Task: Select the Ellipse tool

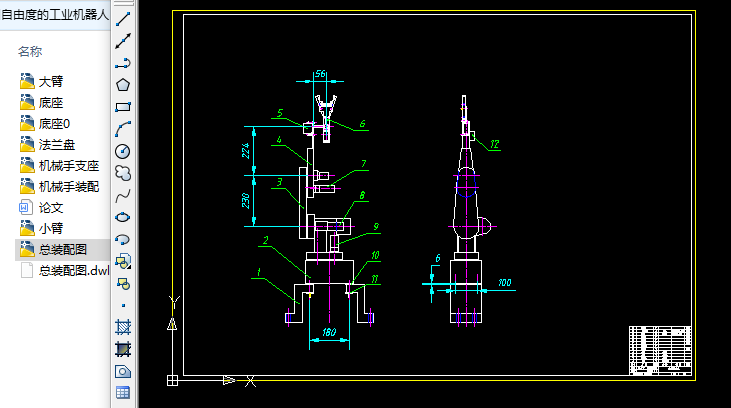Action: 123,217
